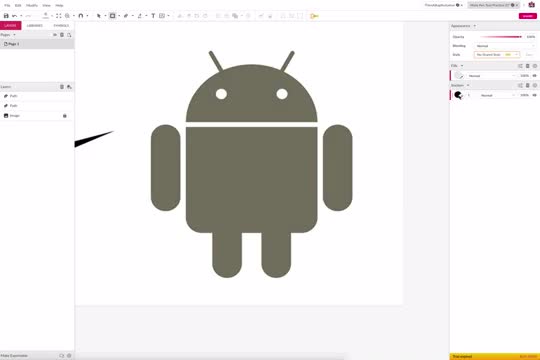Click the yellow key-shaped icon
Image resolution: width=540 pixels, height=360 pixels.
click(x=314, y=16)
